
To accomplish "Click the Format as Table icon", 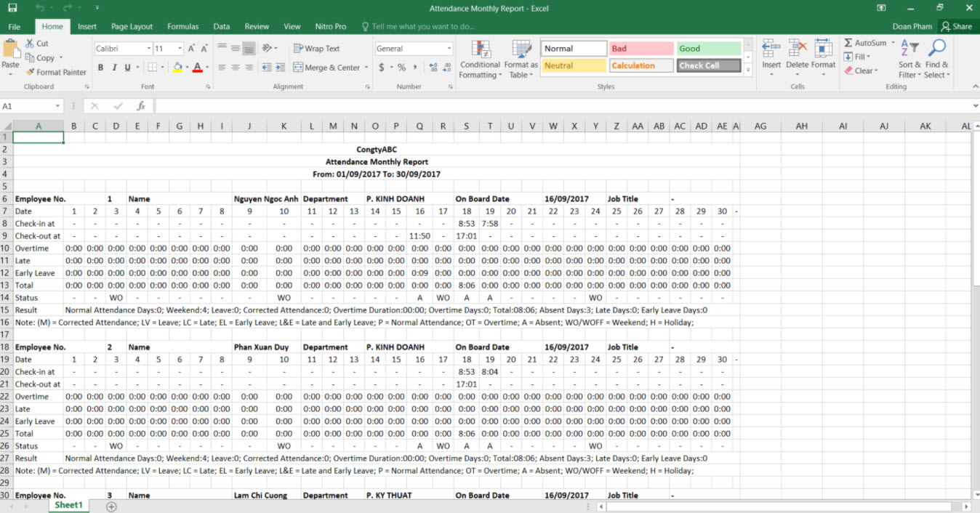I will coord(521,49).
